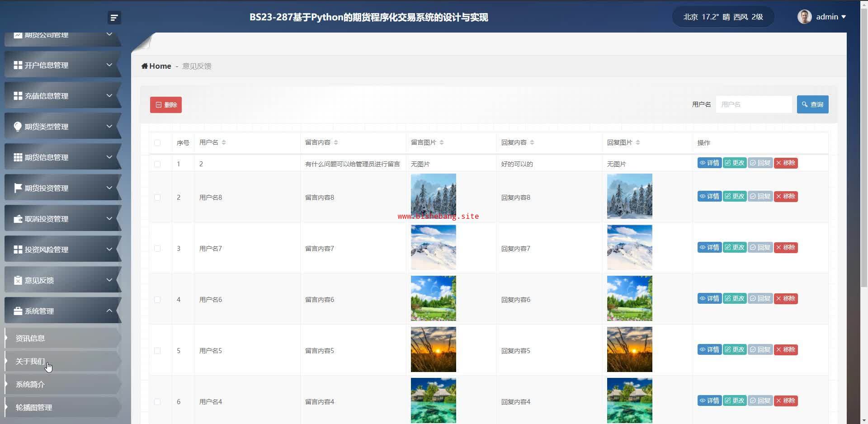The image size is (868, 424).
Task: Click 移除 remove button for 用户名7 row
Action: tap(785, 247)
